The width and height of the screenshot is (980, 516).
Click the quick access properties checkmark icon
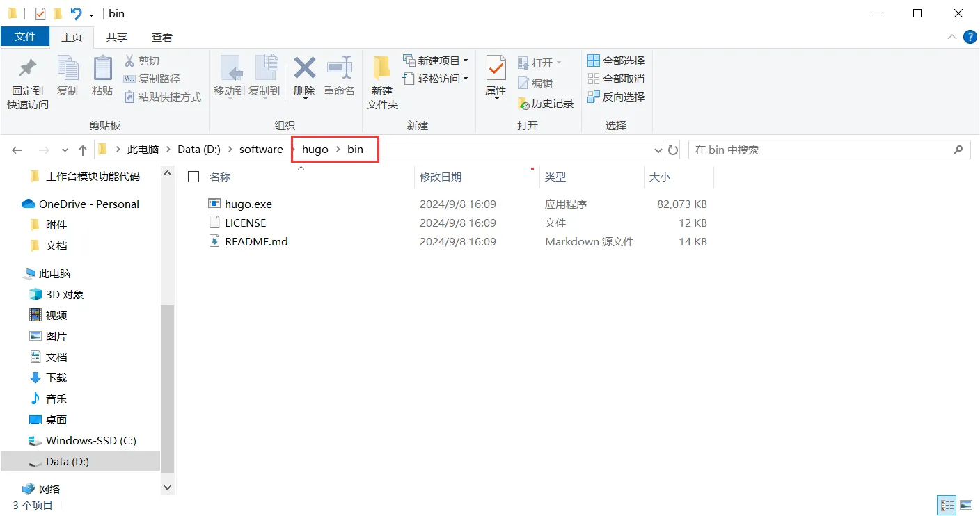pos(40,14)
